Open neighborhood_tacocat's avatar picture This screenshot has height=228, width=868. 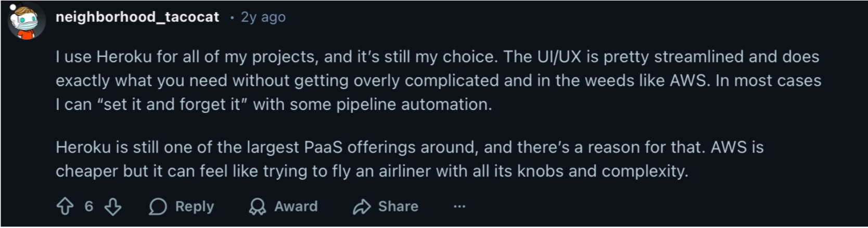click(x=27, y=22)
